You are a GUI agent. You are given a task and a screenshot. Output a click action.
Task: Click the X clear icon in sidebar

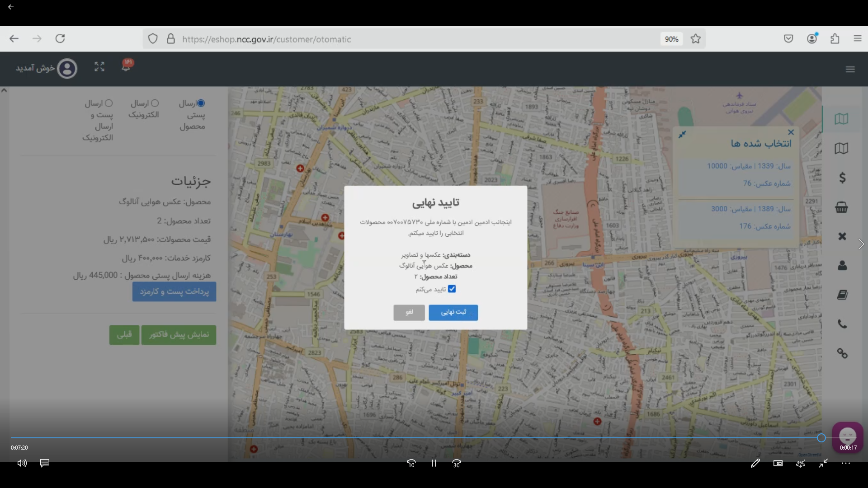tap(842, 236)
